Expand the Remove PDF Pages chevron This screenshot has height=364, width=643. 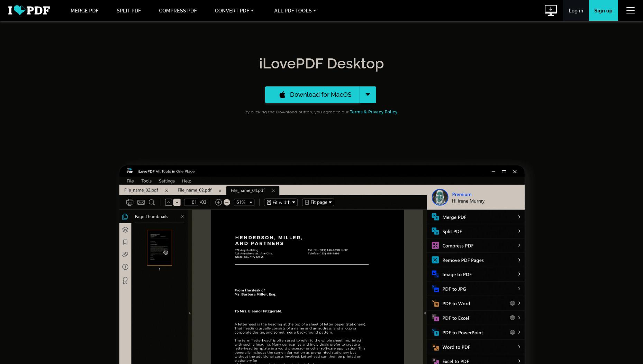coord(519,260)
